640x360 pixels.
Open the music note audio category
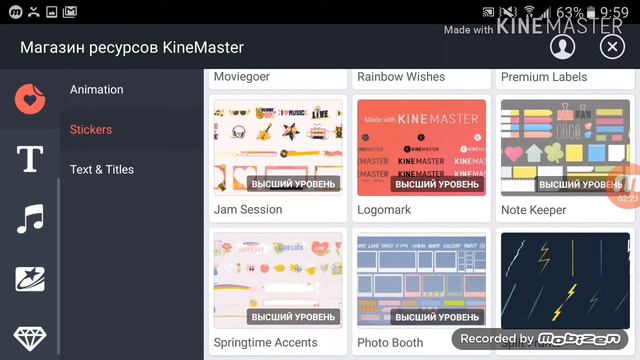[x=30, y=219]
